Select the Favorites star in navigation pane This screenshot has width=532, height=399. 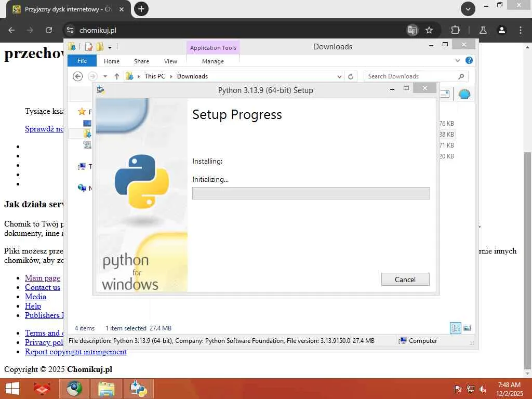click(x=82, y=111)
